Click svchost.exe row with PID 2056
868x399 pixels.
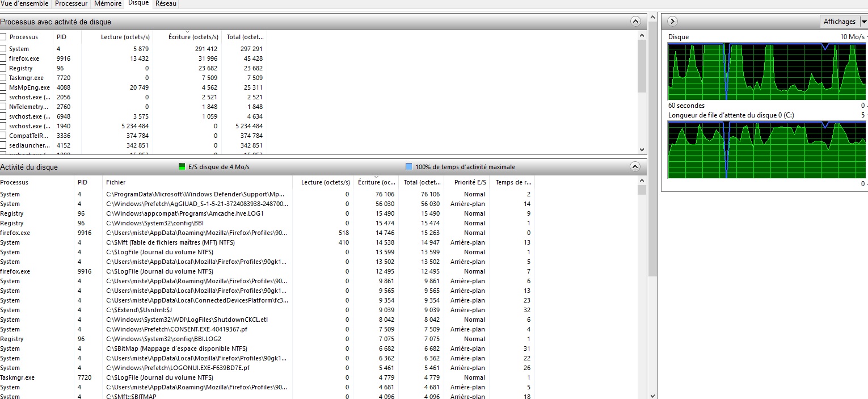tap(133, 97)
